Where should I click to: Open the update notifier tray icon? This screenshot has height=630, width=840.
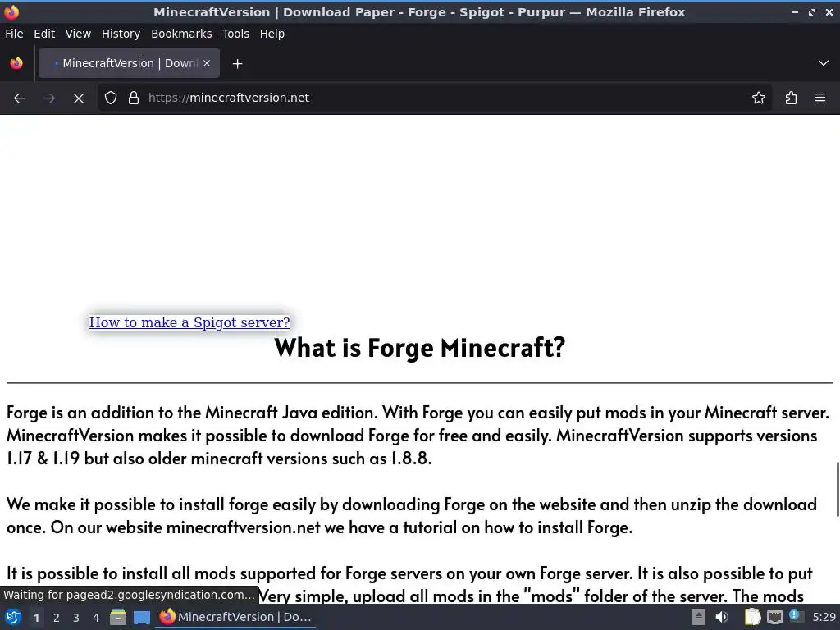click(796, 616)
